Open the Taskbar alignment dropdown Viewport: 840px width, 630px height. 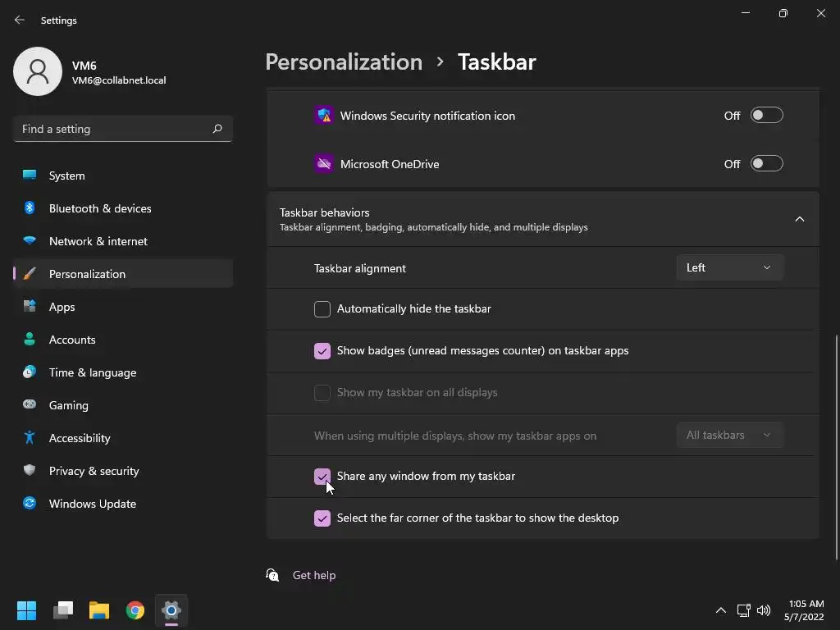(x=729, y=268)
